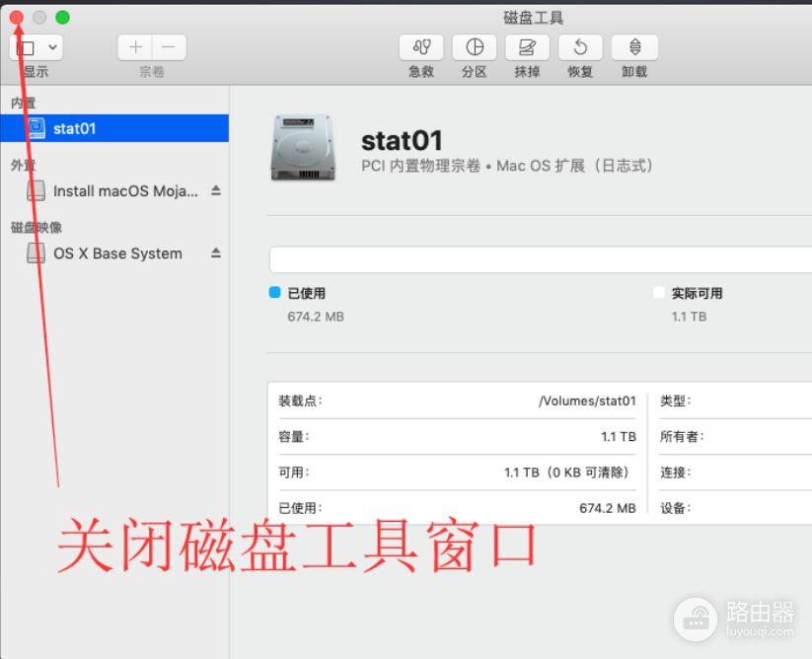Close the Disk Utility window
The width and height of the screenshot is (812, 659).
click(17, 18)
